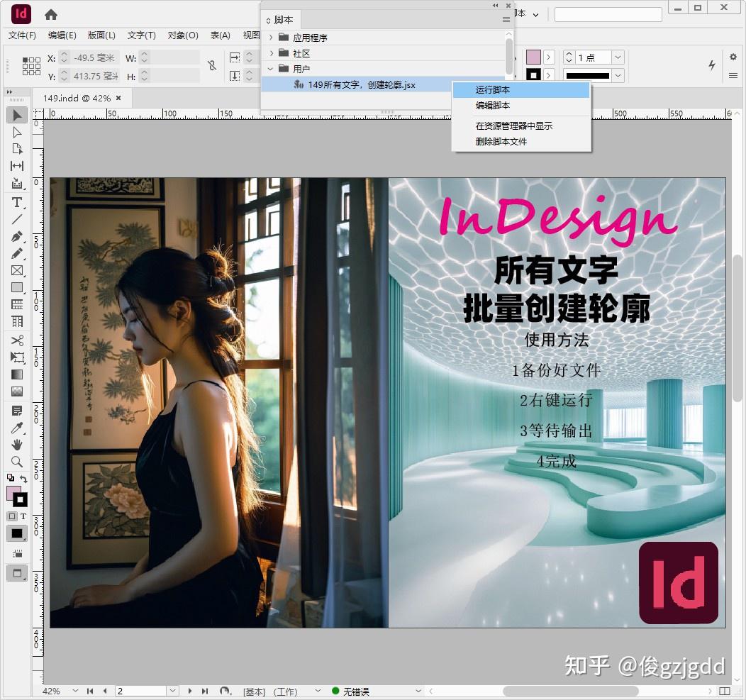Collapse the 用户 folder in the Scripts panel
This screenshot has height=700, width=746.
click(x=270, y=69)
